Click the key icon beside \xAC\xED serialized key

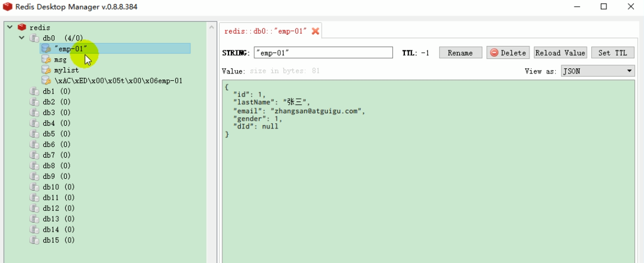pos(46,81)
